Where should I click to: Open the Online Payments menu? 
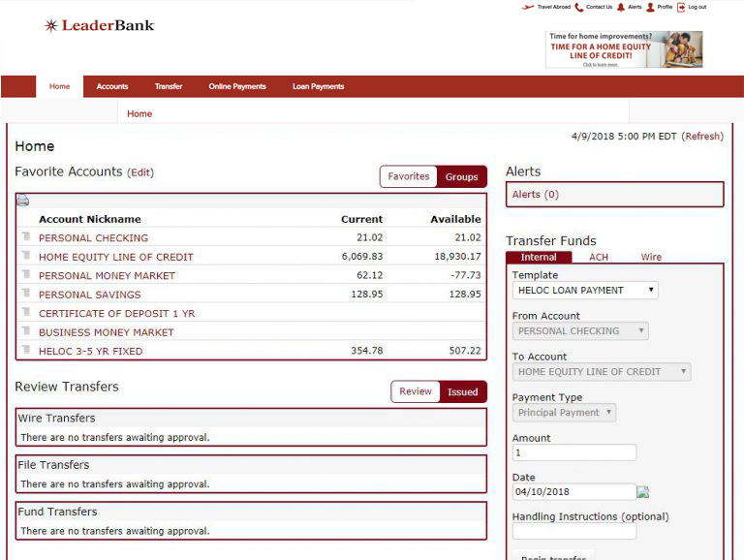(236, 86)
